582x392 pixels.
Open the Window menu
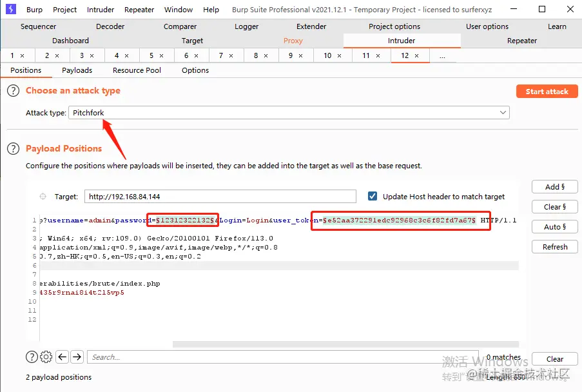(x=179, y=10)
